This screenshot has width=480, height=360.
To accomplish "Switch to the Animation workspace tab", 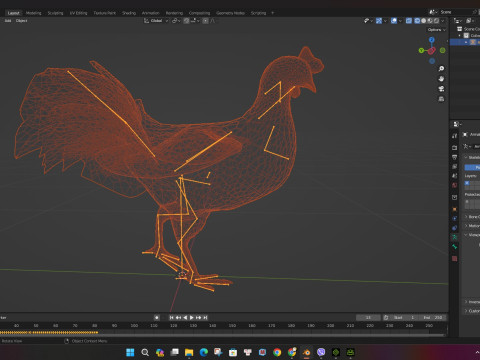I will point(151,13).
